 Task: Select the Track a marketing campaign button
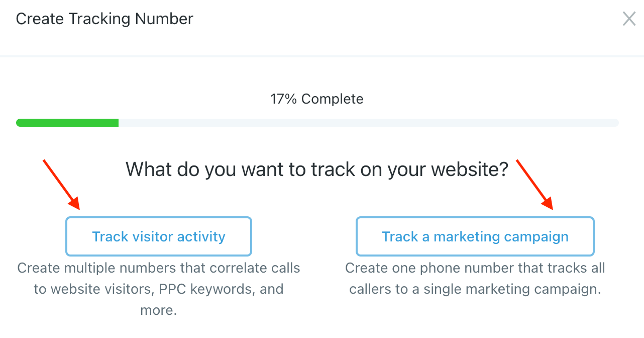(x=475, y=236)
